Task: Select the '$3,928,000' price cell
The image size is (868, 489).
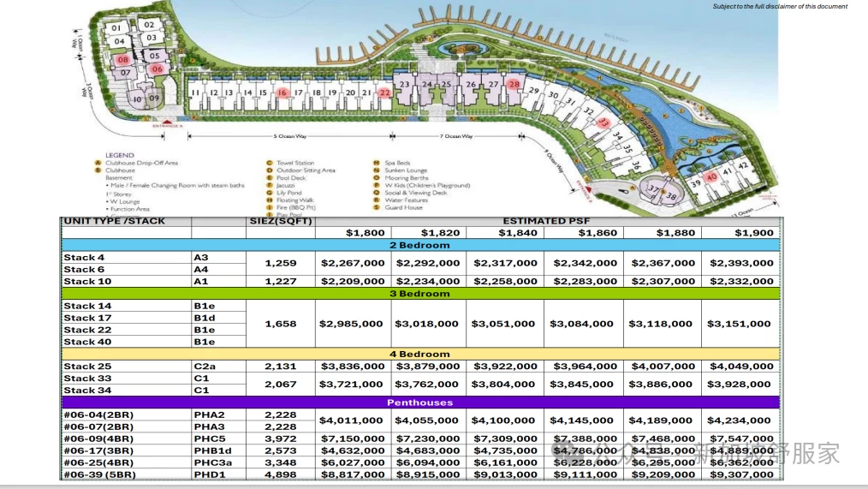Action: click(x=742, y=384)
